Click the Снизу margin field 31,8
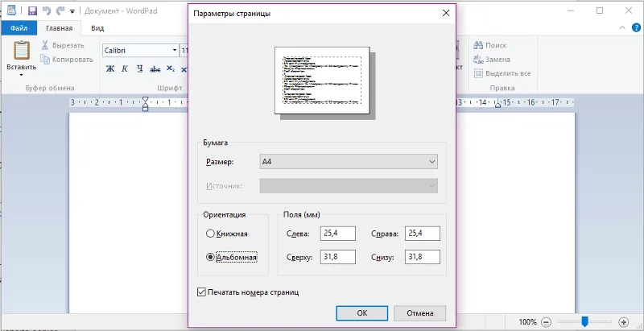Viewport: 644px width, 331px height. (x=422, y=257)
